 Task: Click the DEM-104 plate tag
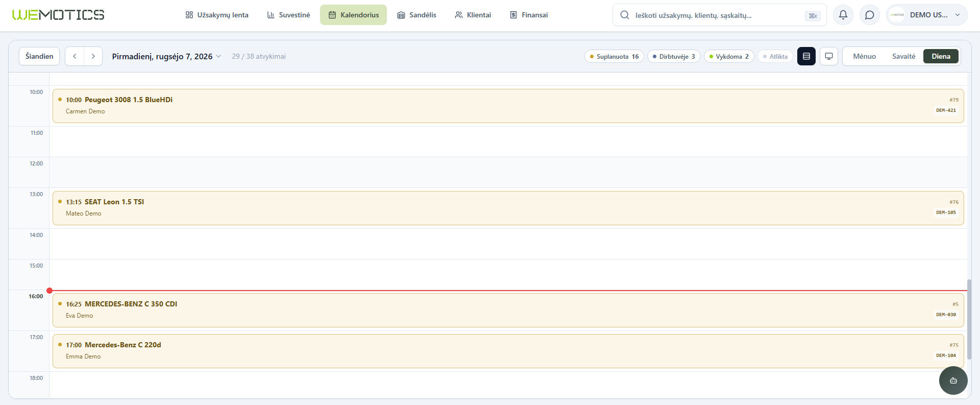point(946,355)
